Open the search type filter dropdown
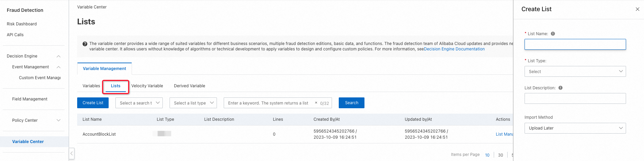 coord(139,103)
